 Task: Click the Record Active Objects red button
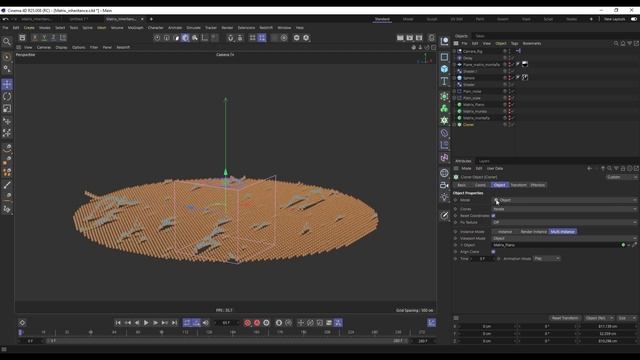247,323
